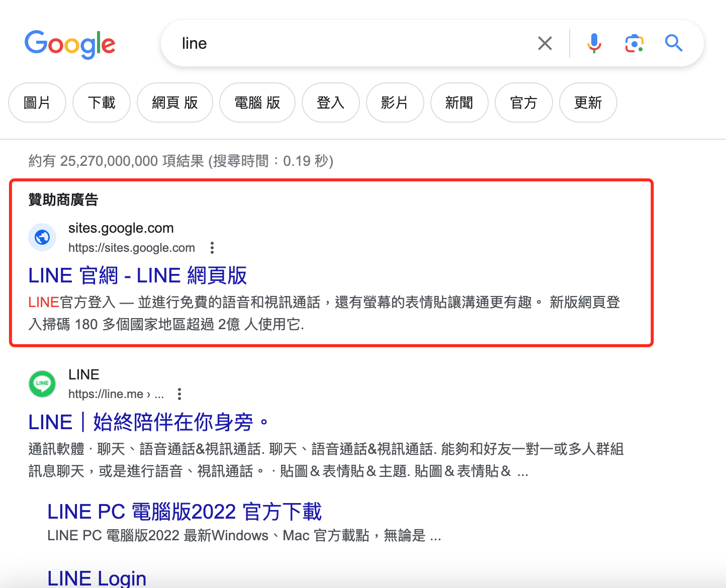
Task: Select the 網頁 版 filter chip
Action: click(175, 103)
